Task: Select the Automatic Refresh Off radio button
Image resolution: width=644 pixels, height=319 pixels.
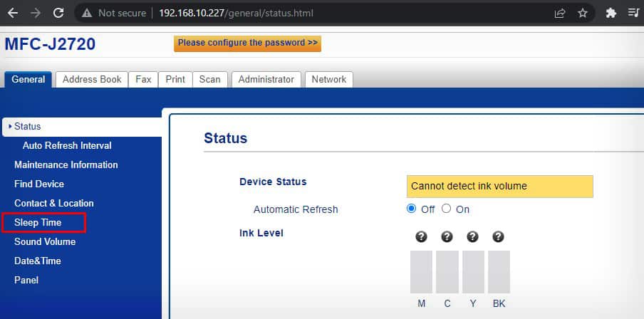Action: (x=411, y=209)
